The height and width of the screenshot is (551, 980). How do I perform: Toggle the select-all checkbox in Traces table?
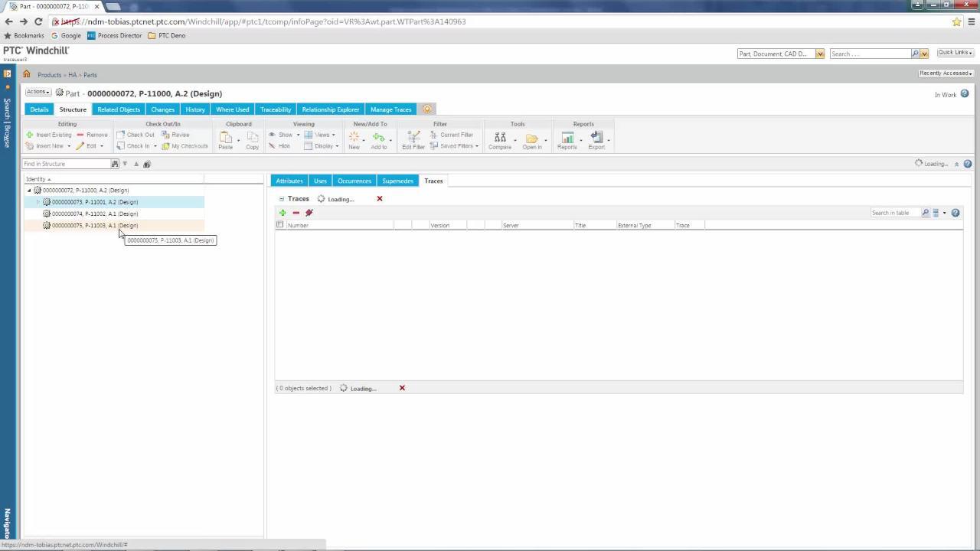pyautogui.click(x=279, y=225)
